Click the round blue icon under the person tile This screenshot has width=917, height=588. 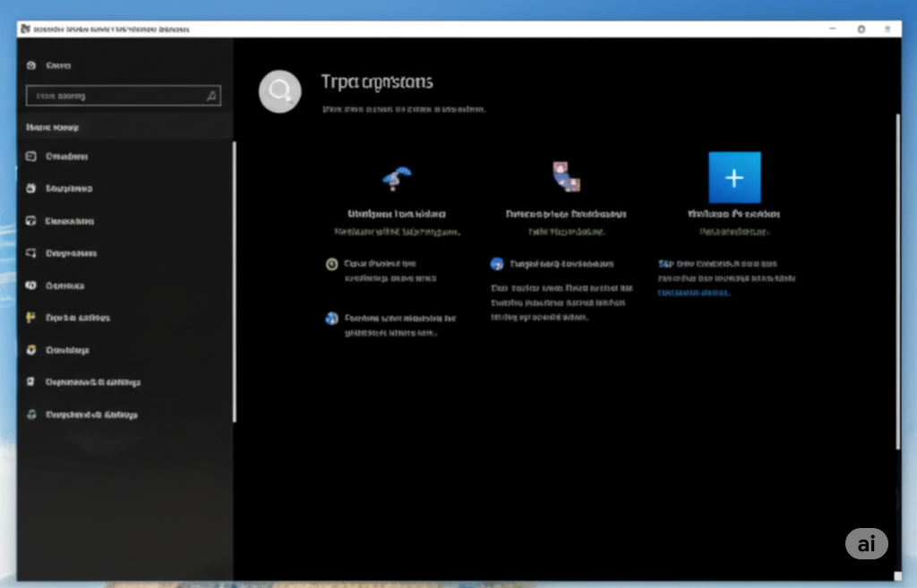pyautogui.click(x=496, y=264)
